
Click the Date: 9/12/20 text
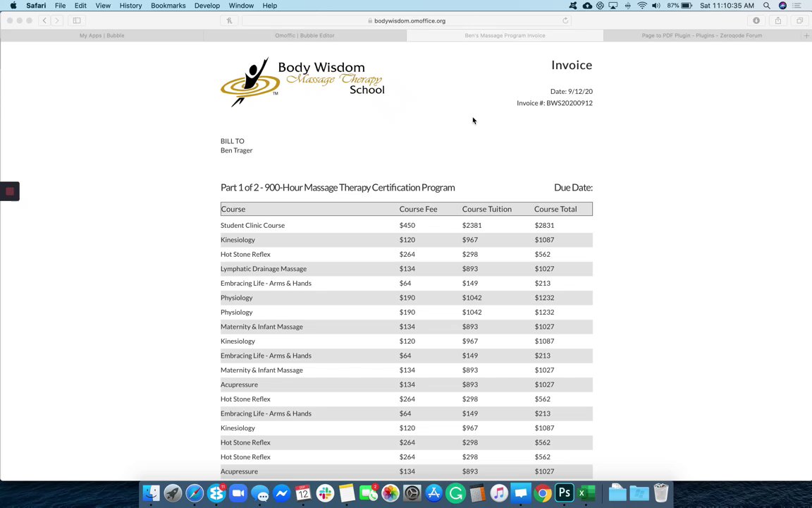point(571,91)
